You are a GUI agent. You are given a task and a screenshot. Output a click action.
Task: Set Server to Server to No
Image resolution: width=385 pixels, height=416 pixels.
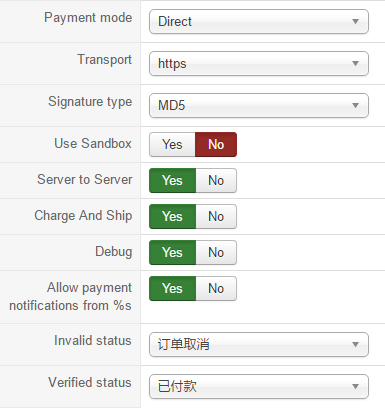point(216,181)
